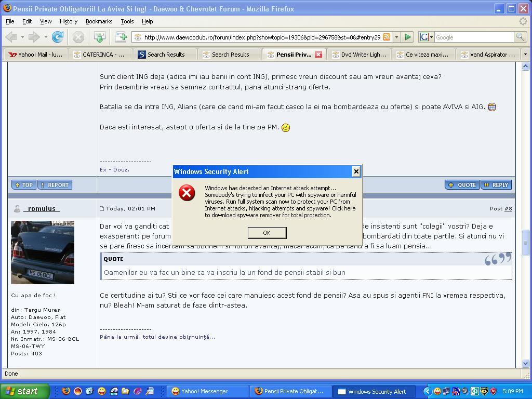Click Yahoo Messenger smiley tray icon
This screenshot has height=399, width=532.
[x=437, y=391]
